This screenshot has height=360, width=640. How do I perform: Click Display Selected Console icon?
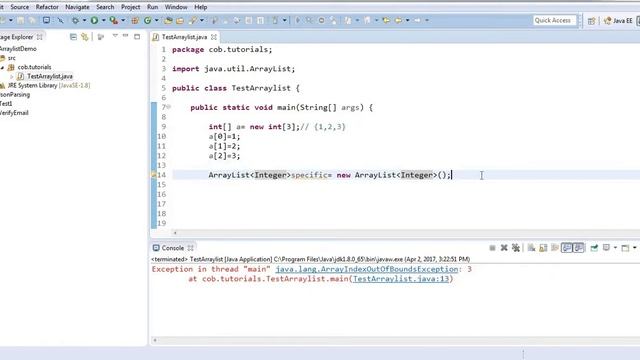(x=607, y=248)
